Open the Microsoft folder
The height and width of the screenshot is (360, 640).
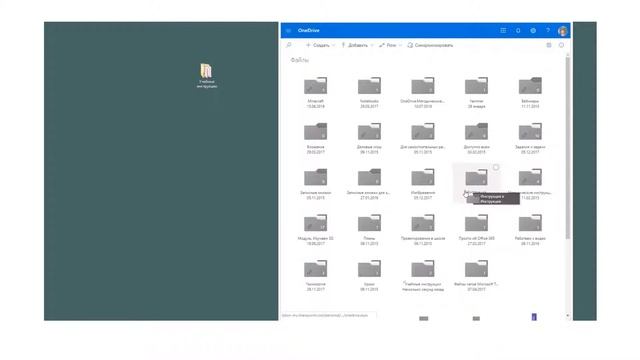tap(316, 86)
